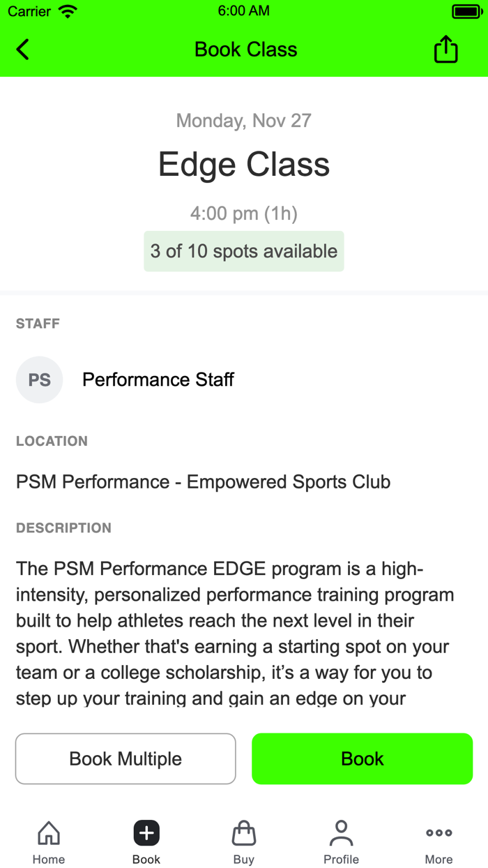Tap the Edge Class title
Screen dimensions: 488x868
pyautogui.click(x=243, y=165)
